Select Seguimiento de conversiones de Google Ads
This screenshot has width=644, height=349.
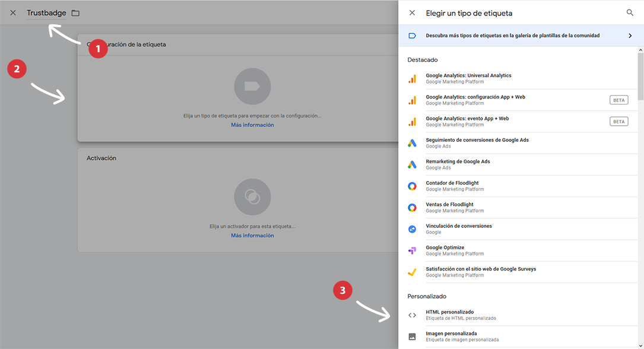click(522, 143)
